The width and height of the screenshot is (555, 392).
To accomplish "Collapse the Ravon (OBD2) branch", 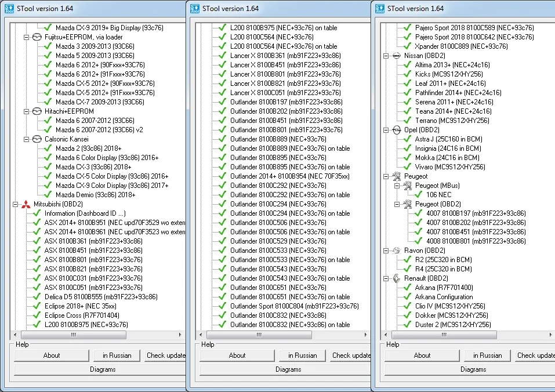I will (386, 251).
